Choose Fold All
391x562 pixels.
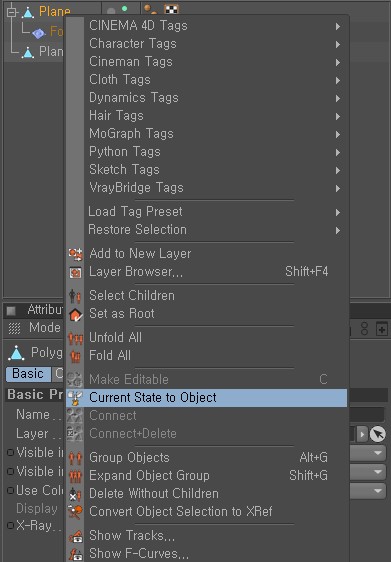tap(206, 356)
